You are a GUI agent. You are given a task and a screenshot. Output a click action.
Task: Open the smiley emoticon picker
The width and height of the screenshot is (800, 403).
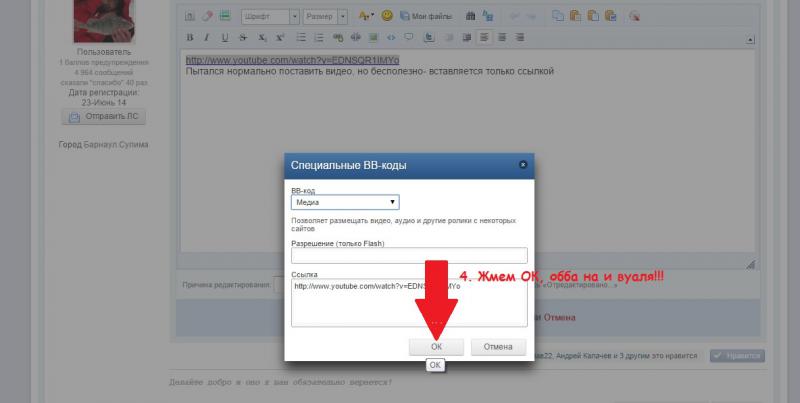[x=387, y=16]
